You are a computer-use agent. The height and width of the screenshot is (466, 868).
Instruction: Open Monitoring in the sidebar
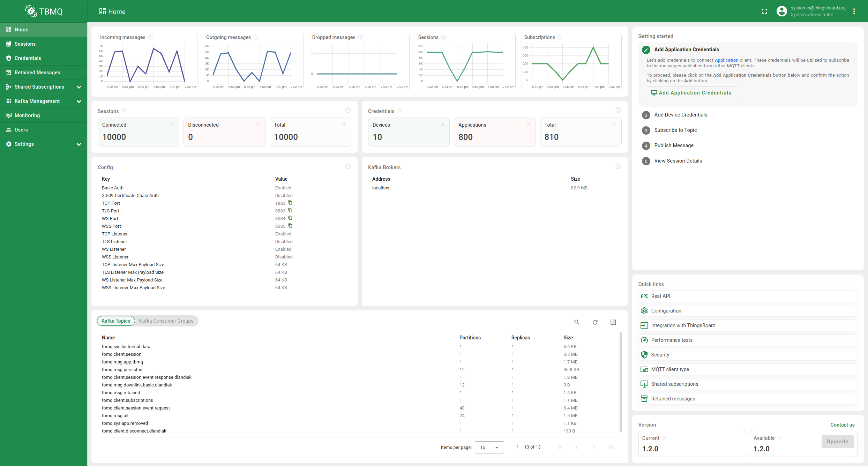[x=27, y=115]
